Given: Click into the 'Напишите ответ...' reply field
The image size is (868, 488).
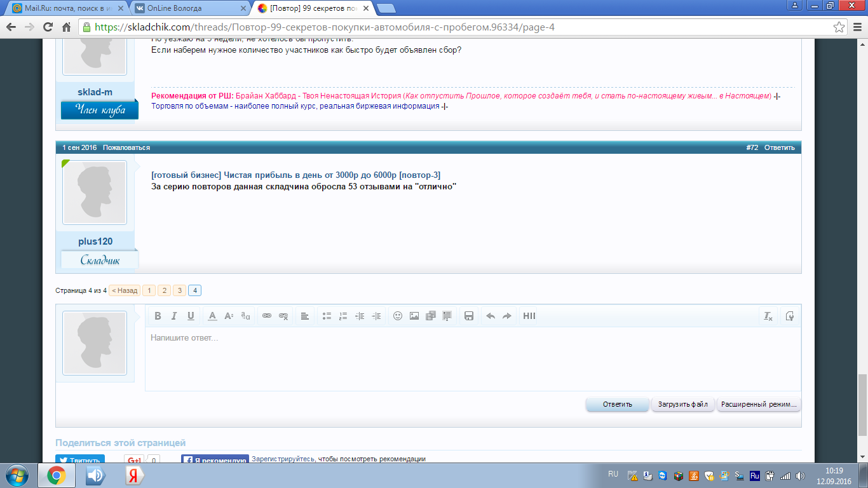Looking at the screenshot, I should (473, 358).
